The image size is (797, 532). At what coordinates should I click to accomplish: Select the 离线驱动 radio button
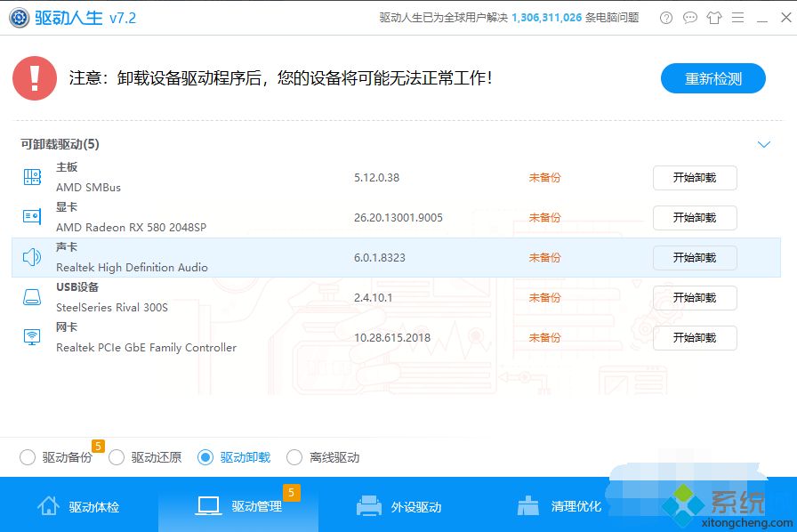pos(294,457)
